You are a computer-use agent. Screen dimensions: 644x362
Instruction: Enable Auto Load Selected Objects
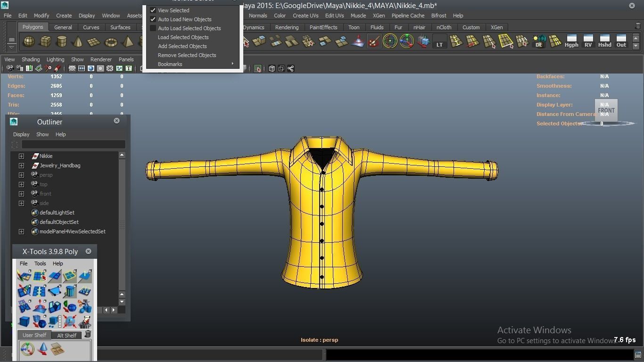(x=153, y=28)
